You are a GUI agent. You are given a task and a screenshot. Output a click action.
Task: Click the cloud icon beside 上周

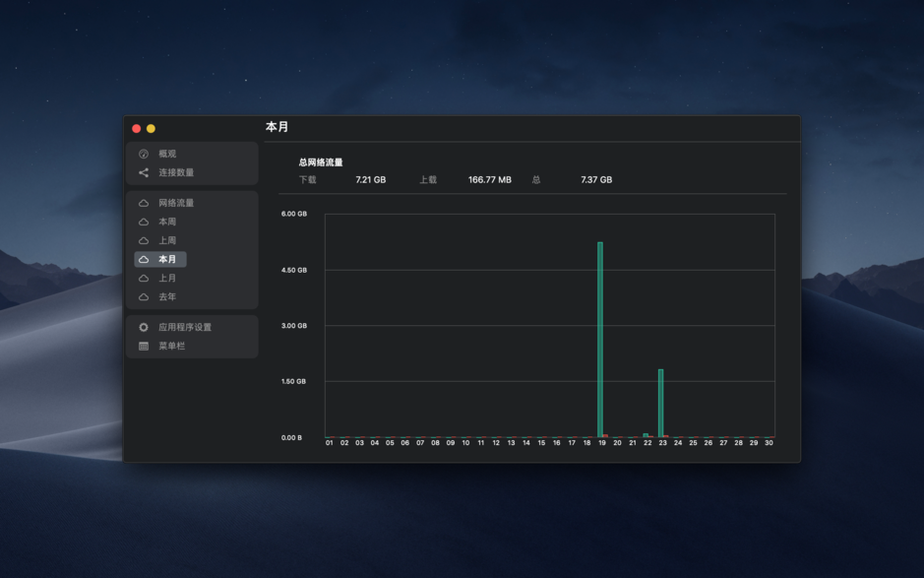[x=144, y=240]
